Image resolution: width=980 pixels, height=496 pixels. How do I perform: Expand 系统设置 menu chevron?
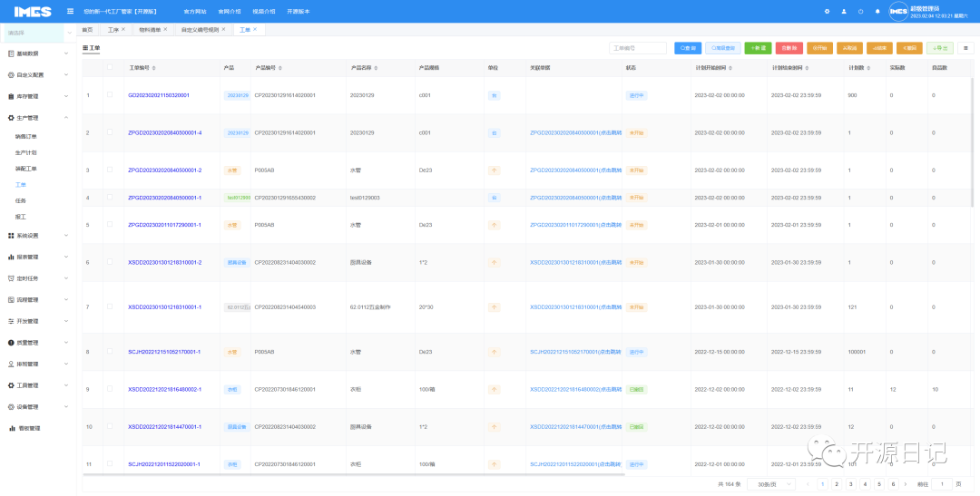[66, 236]
